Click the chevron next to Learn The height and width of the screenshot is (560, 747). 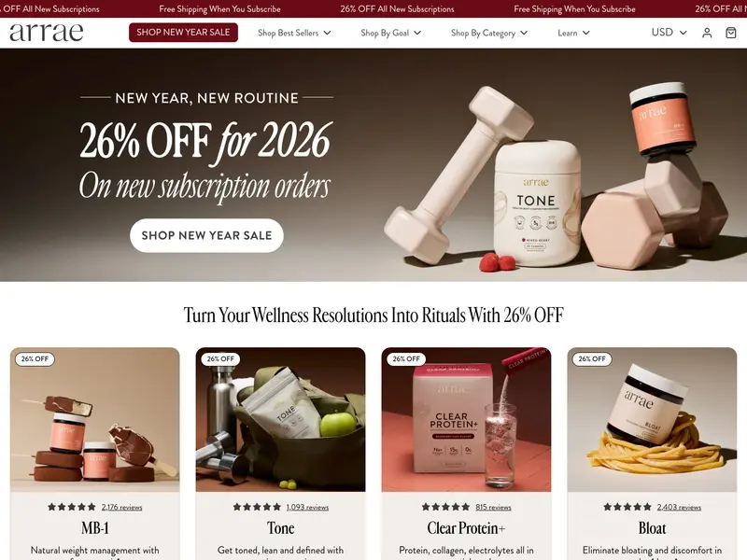pos(586,33)
